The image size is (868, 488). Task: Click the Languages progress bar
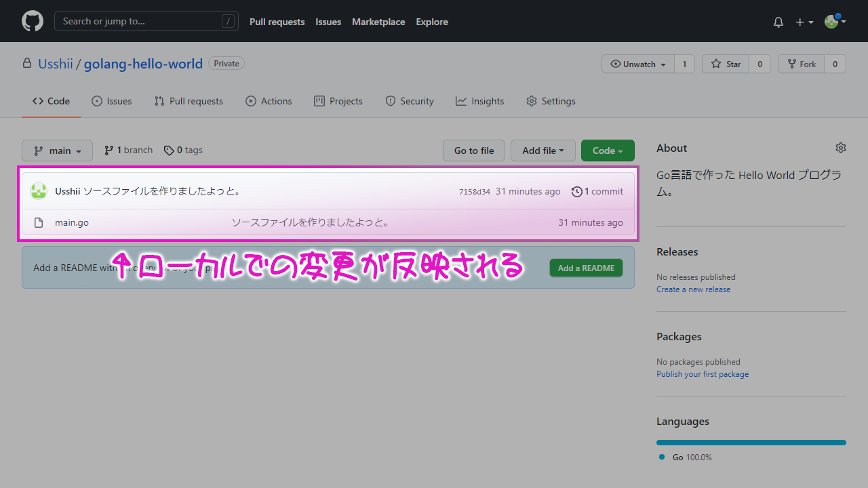click(751, 443)
